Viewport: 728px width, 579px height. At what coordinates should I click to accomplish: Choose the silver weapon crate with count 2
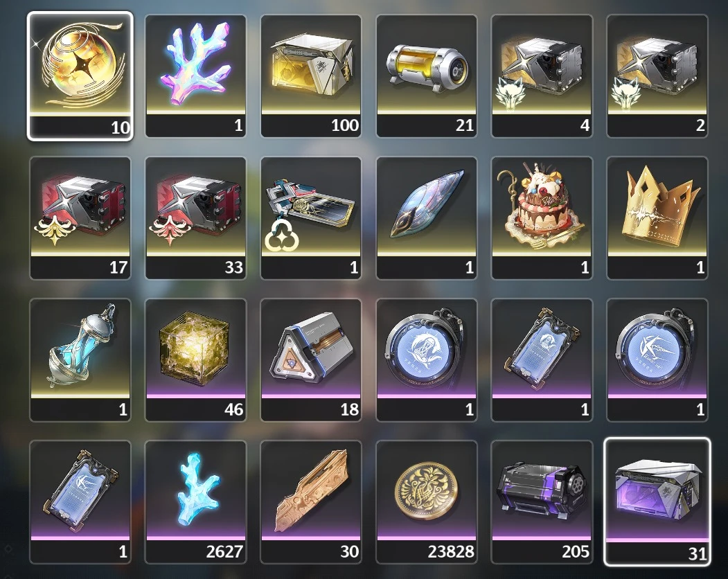click(x=657, y=76)
